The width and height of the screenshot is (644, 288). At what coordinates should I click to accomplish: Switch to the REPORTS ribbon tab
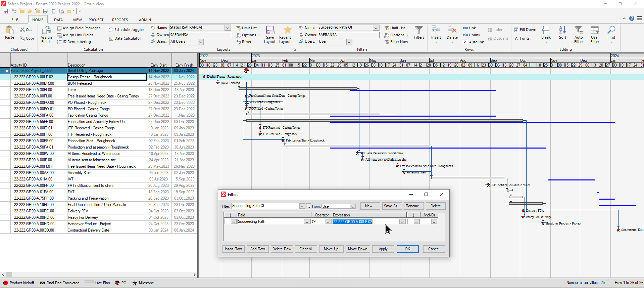[120, 20]
